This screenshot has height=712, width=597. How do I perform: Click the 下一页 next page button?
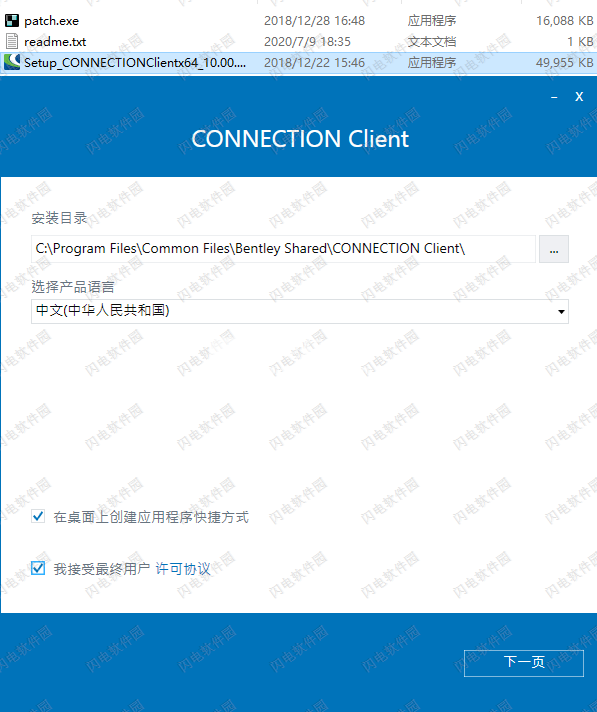[x=523, y=663]
